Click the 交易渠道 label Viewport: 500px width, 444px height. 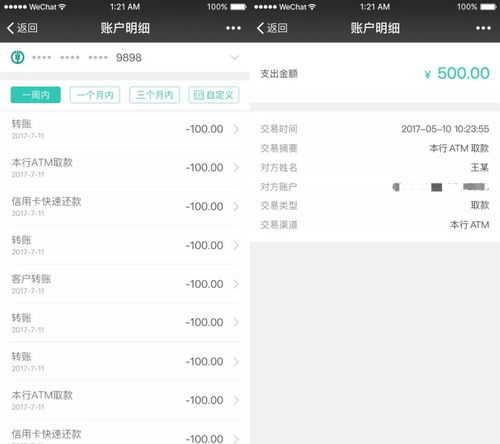click(x=279, y=225)
